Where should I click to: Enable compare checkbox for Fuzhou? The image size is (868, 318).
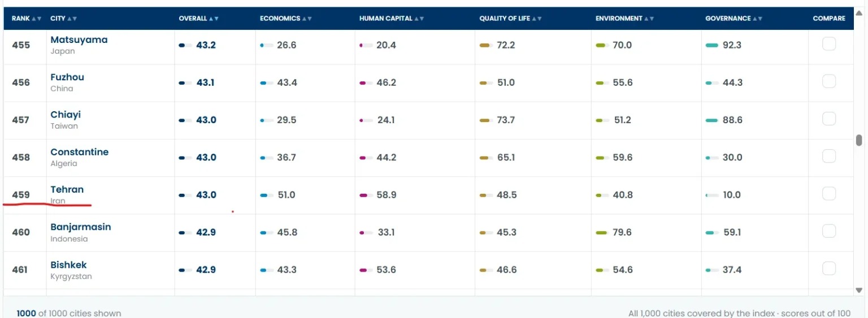click(829, 81)
